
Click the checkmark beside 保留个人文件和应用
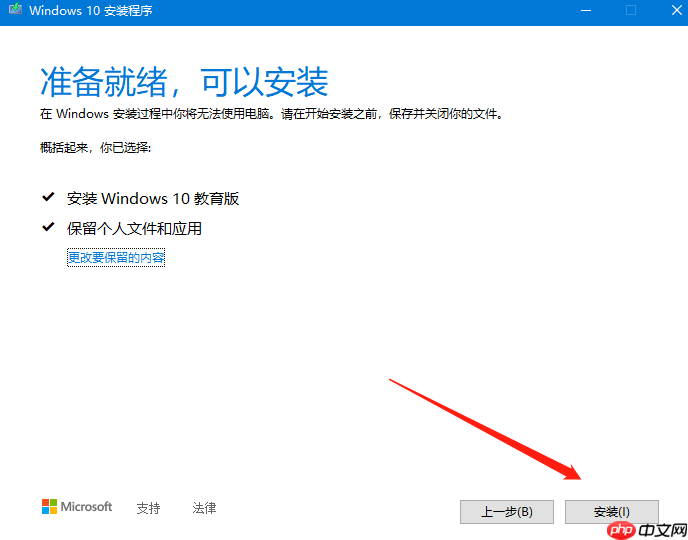[48, 227]
